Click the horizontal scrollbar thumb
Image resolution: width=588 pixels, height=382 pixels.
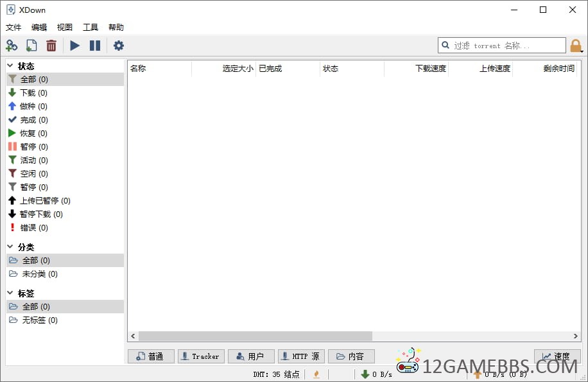click(x=255, y=336)
